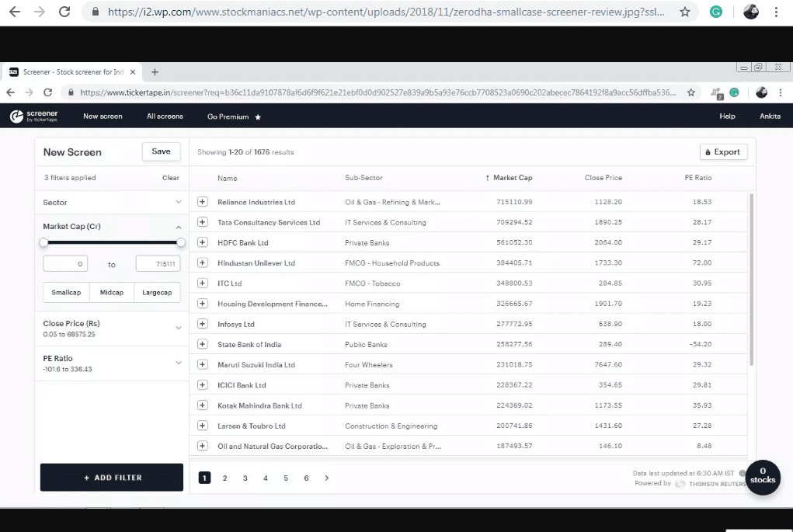Click the Go Premium star icon
This screenshot has width=793, height=532.
(258, 116)
